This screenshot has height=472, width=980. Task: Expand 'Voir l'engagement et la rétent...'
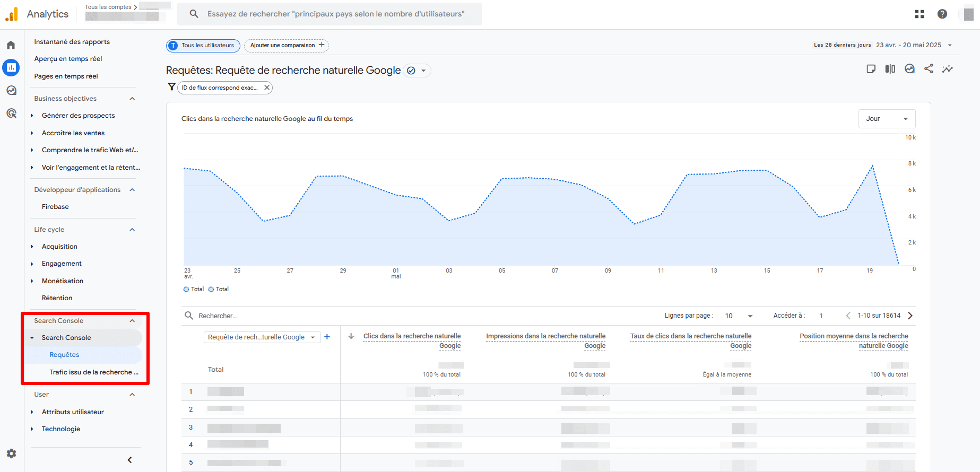coord(32,168)
